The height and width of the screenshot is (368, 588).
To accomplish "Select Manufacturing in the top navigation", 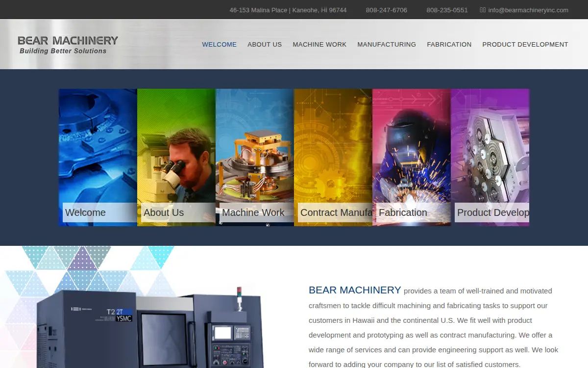I will pyautogui.click(x=387, y=44).
